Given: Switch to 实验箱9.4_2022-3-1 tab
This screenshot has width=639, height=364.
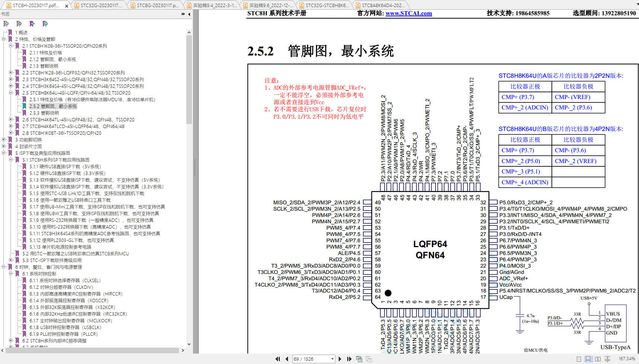Looking at the screenshot, I should (x=211, y=5).
